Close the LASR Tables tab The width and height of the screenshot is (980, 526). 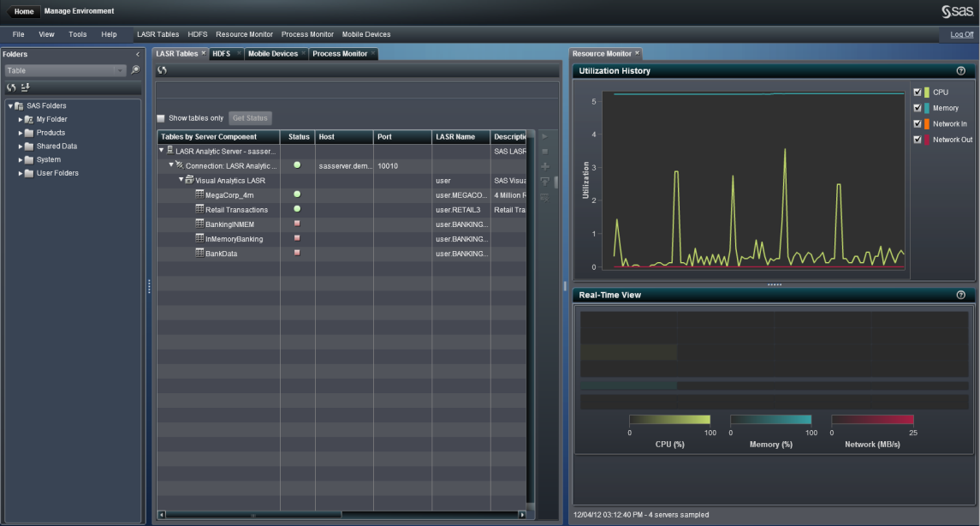(x=203, y=53)
